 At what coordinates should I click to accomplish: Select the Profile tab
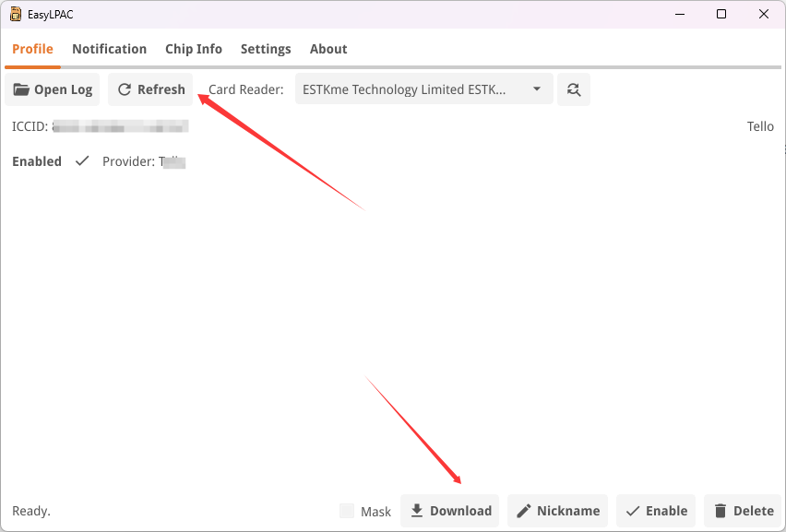[x=32, y=49]
